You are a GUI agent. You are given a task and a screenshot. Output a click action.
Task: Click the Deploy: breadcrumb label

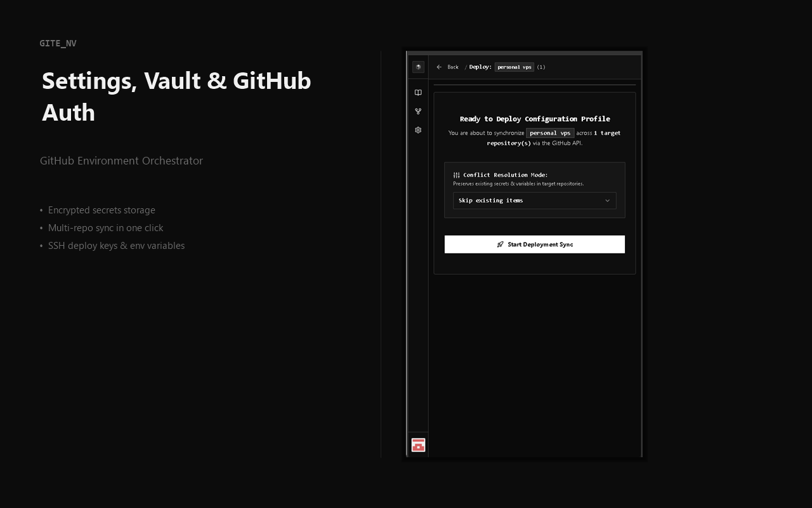click(x=480, y=67)
